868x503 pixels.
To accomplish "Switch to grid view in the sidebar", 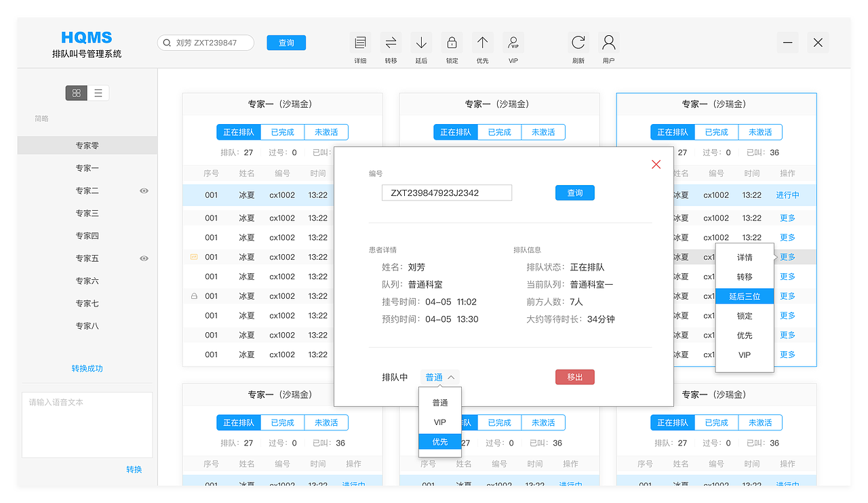I will (x=76, y=93).
